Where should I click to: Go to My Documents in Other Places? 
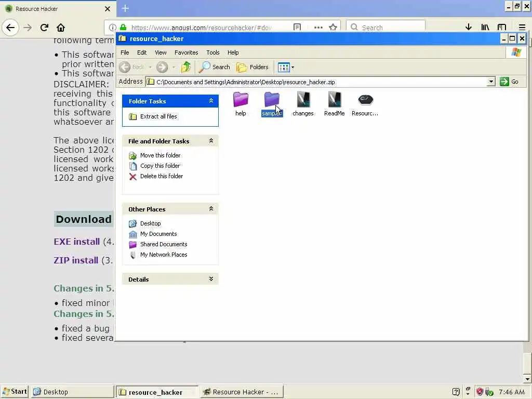[158, 234]
